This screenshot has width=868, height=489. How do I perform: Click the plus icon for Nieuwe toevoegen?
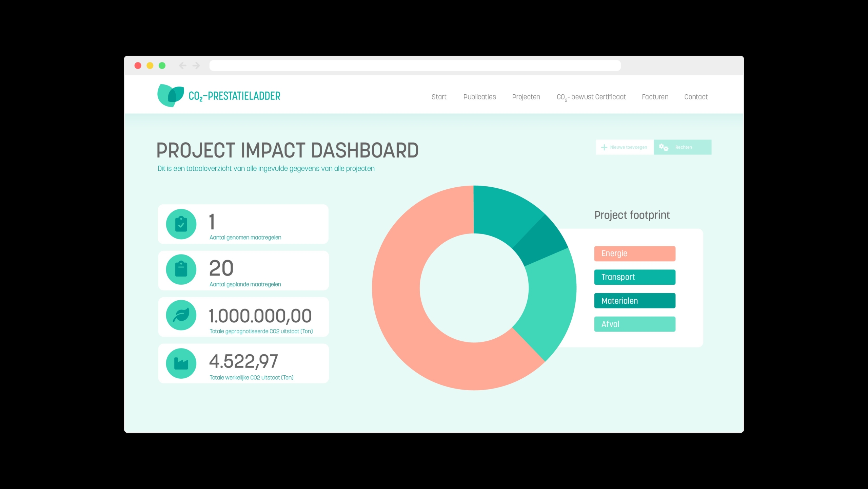pos(604,147)
